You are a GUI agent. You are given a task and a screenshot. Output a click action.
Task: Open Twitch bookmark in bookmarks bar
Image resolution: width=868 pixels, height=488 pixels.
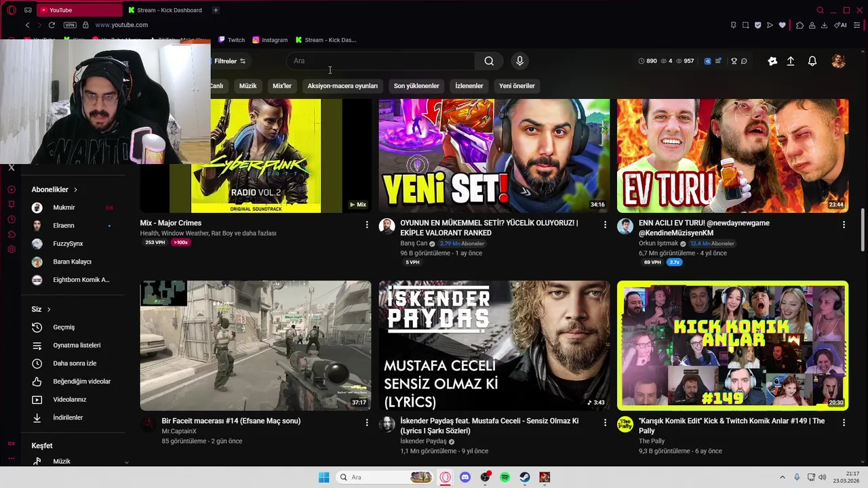[231, 40]
